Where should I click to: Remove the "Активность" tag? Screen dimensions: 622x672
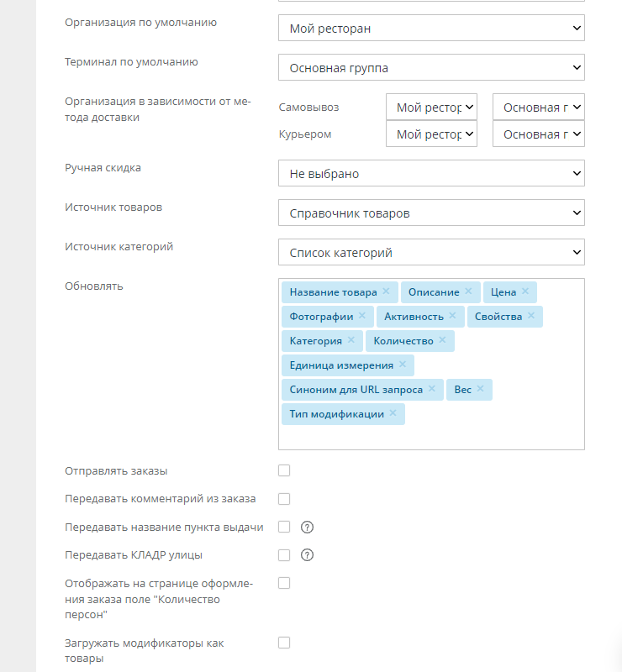[x=452, y=316]
